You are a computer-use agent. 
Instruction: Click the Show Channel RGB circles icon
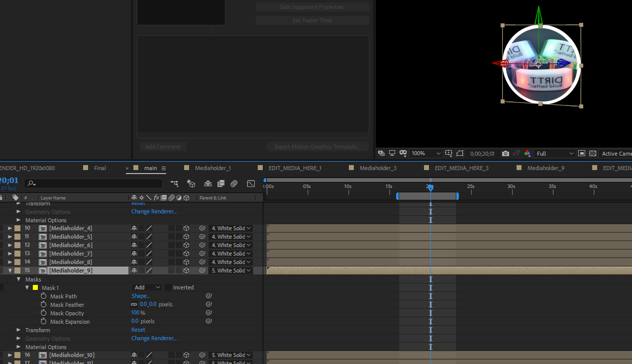(527, 154)
